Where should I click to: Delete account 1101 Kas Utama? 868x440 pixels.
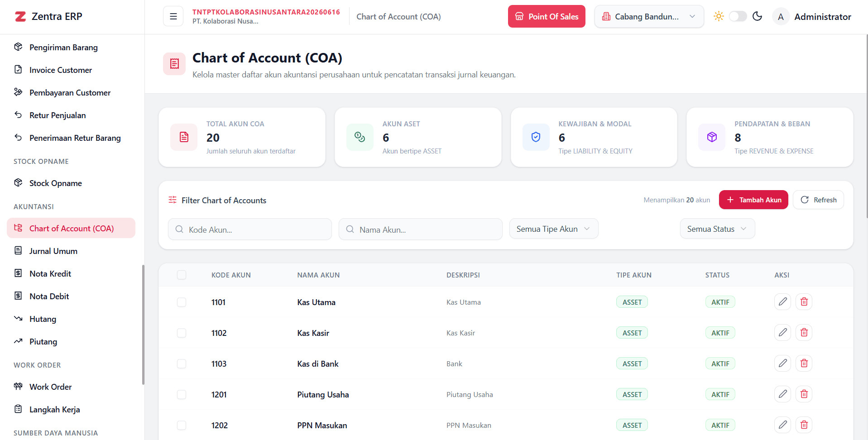click(804, 301)
